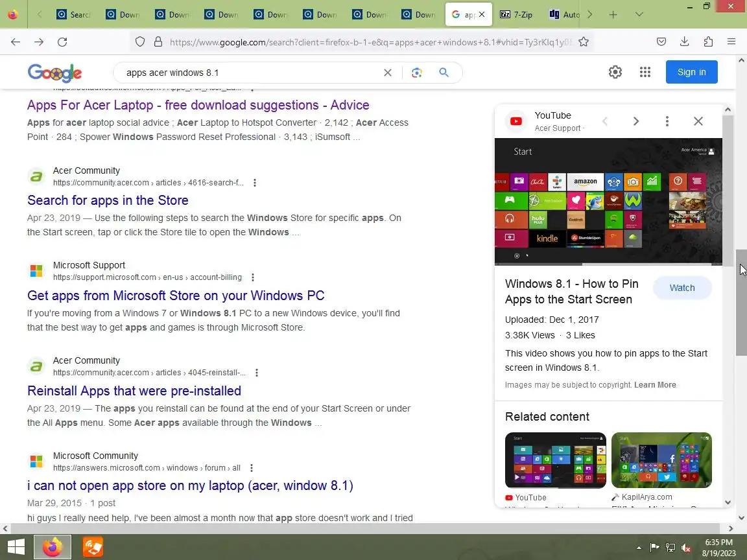Switch to the Search tab
This screenshot has height=560, width=747.
pos(73,15)
